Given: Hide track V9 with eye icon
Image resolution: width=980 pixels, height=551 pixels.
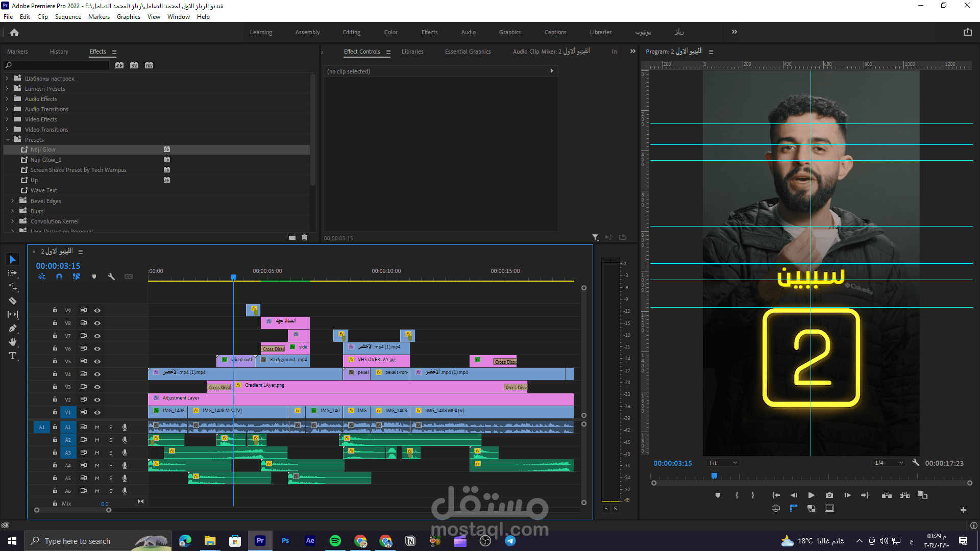Looking at the screenshot, I should 97,310.
